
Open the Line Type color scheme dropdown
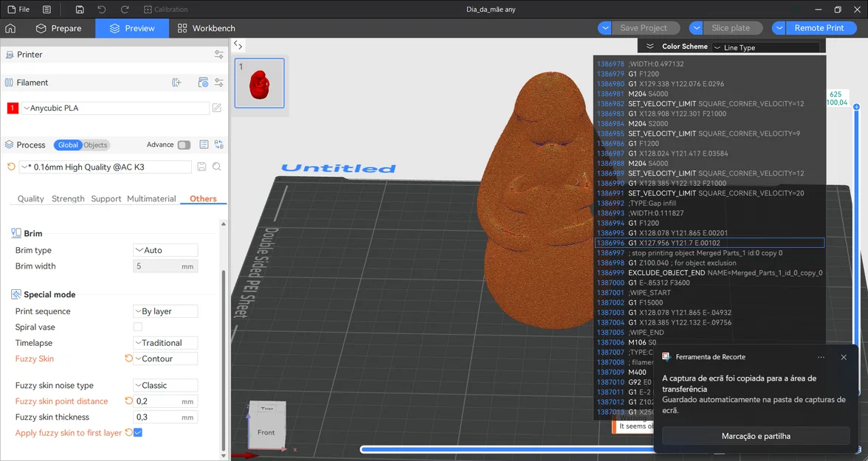[x=766, y=48]
